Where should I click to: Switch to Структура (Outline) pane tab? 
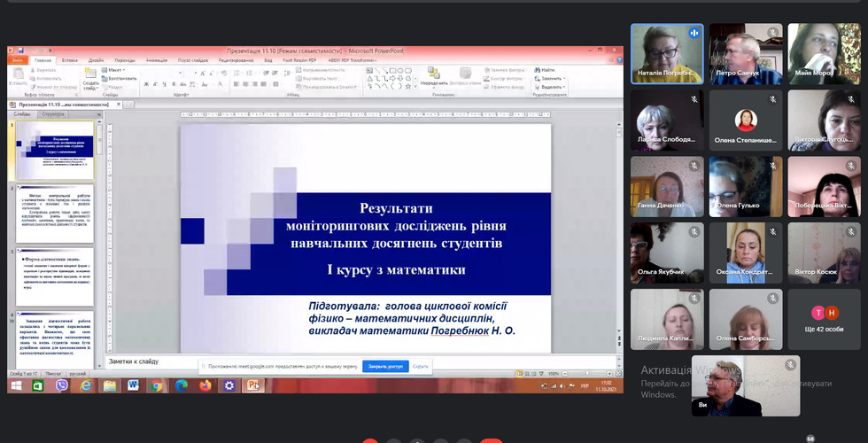54,114
